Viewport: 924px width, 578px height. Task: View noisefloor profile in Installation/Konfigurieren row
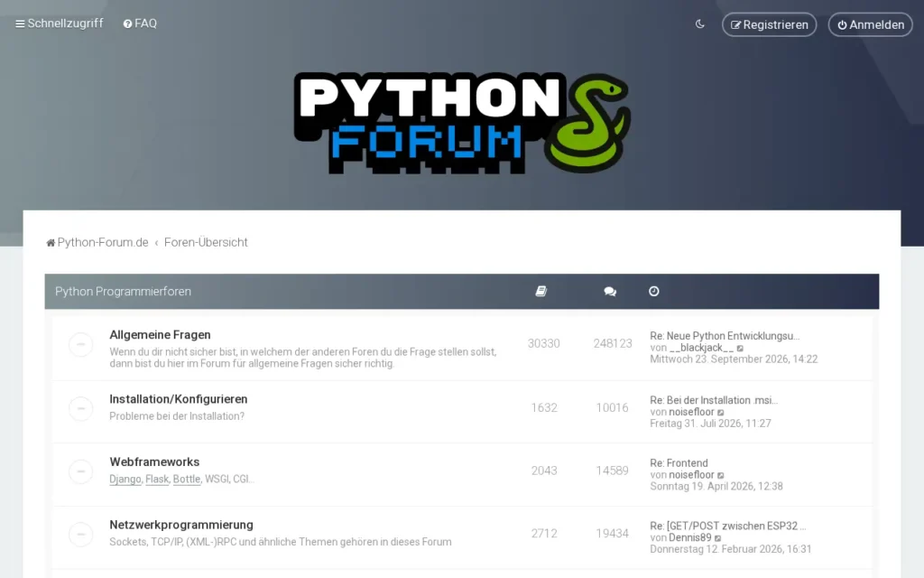(x=691, y=412)
